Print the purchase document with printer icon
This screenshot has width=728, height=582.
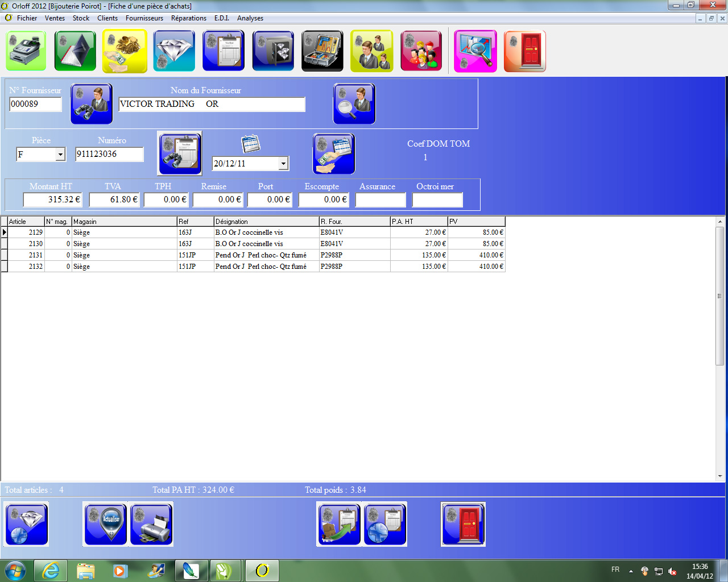point(151,524)
